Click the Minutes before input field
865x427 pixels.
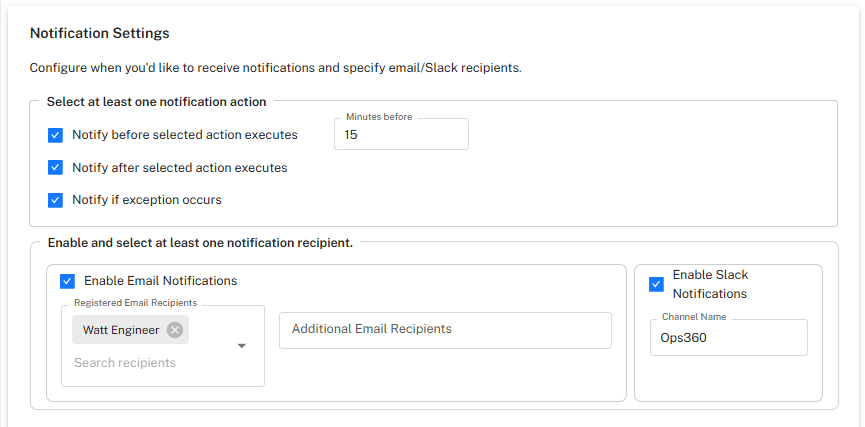click(402, 135)
